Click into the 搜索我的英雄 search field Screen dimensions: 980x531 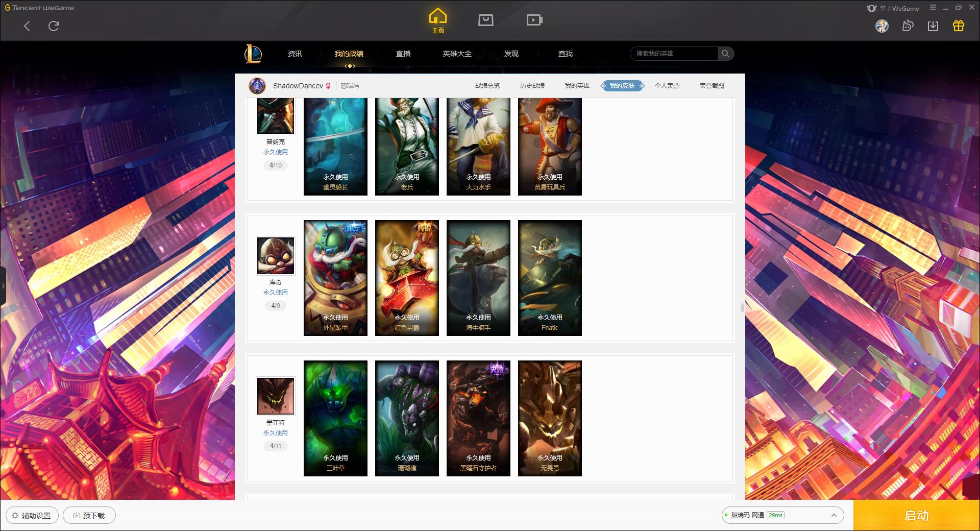(674, 54)
